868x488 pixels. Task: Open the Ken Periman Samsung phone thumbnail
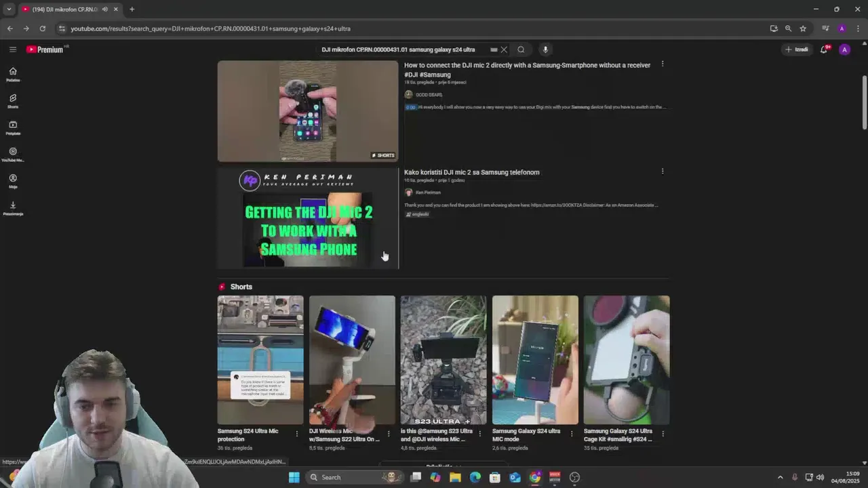pos(308,218)
